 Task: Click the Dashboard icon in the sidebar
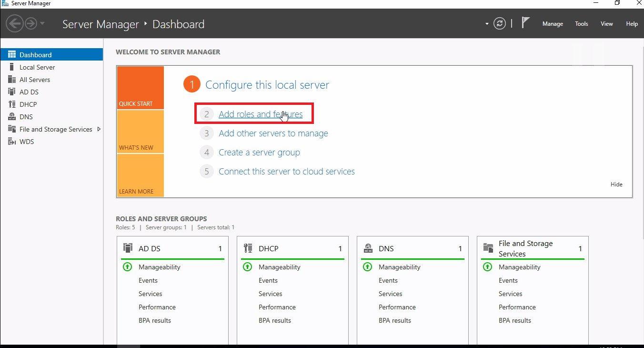click(x=12, y=55)
